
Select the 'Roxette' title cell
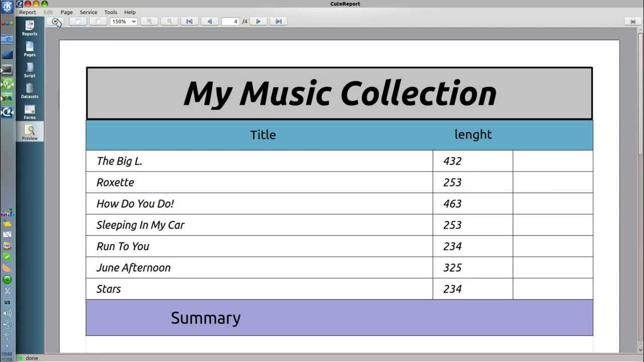(x=259, y=183)
